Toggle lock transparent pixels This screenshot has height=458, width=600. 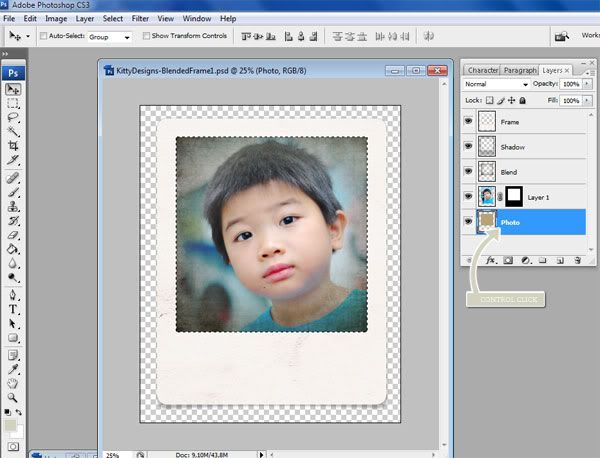(489, 100)
